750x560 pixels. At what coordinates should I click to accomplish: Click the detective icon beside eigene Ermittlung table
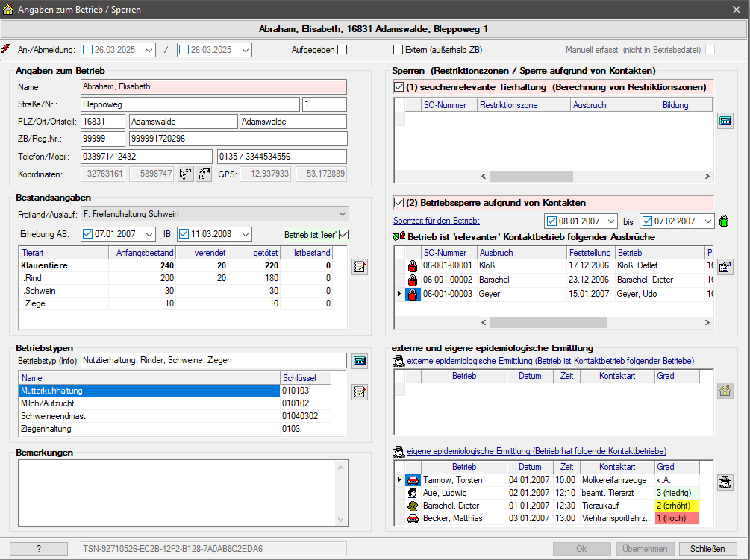tap(725, 482)
